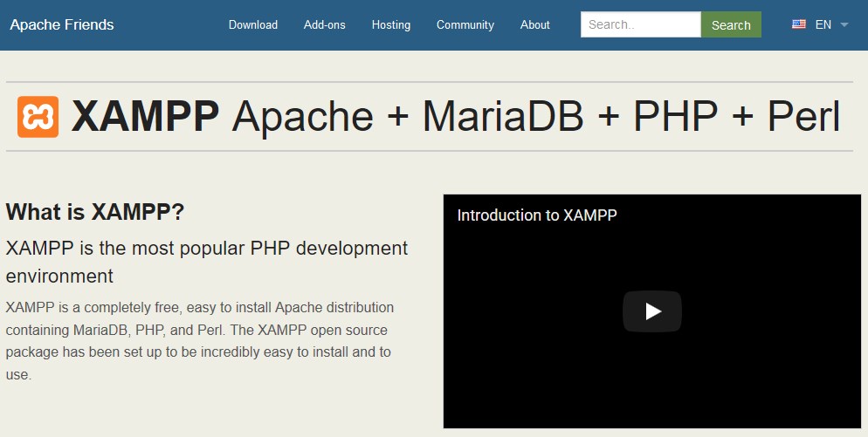The width and height of the screenshot is (868, 437).
Task: Click the "Introduction to XAMPP" video title
Action: coord(537,215)
